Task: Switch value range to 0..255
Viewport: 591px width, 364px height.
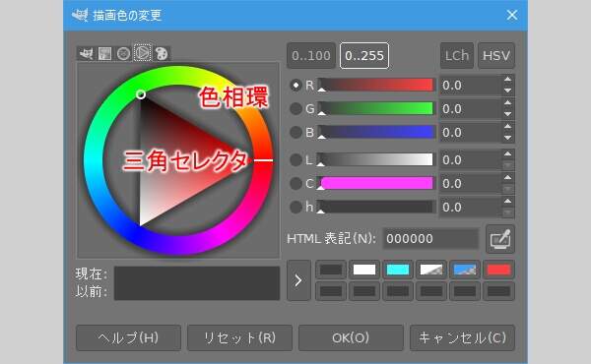Action: (x=364, y=56)
